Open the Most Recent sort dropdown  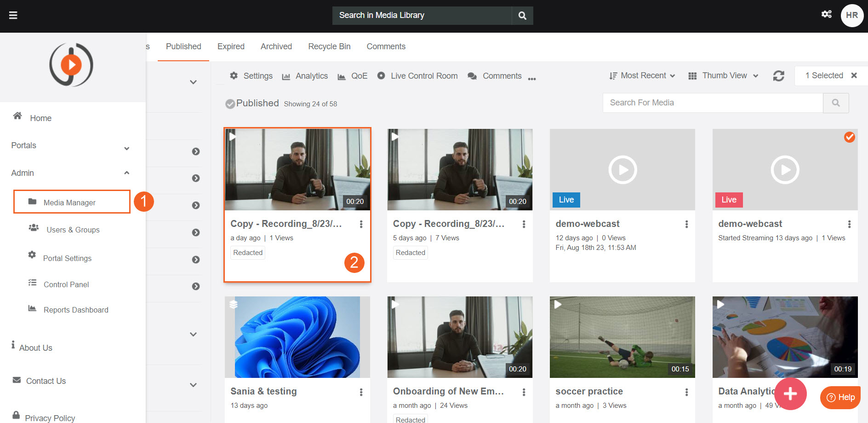point(642,76)
